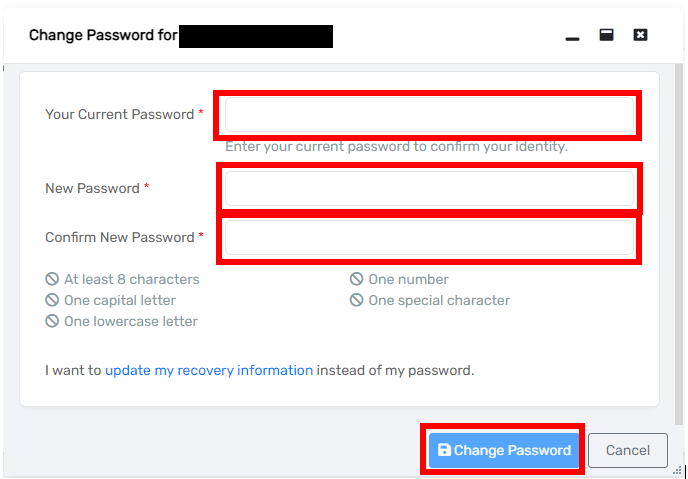Minimize the Change Password dialog

pyautogui.click(x=573, y=36)
